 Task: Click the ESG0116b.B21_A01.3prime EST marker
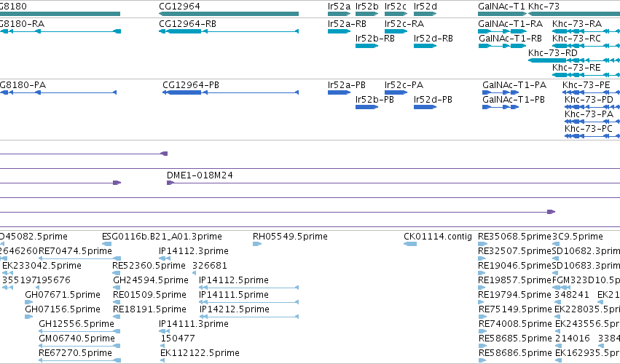(106, 244)
